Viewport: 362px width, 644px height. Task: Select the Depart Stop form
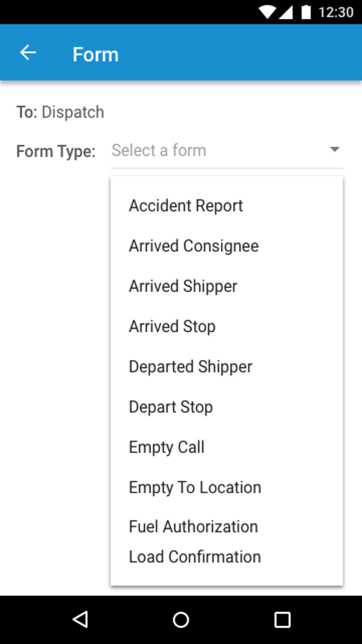coord(171,407)
